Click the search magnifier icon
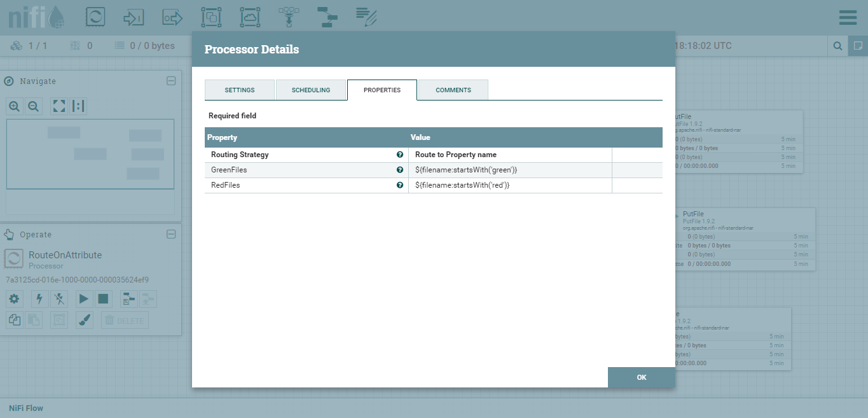This screenshot has width=868, height=418. (x=838, y=46)
